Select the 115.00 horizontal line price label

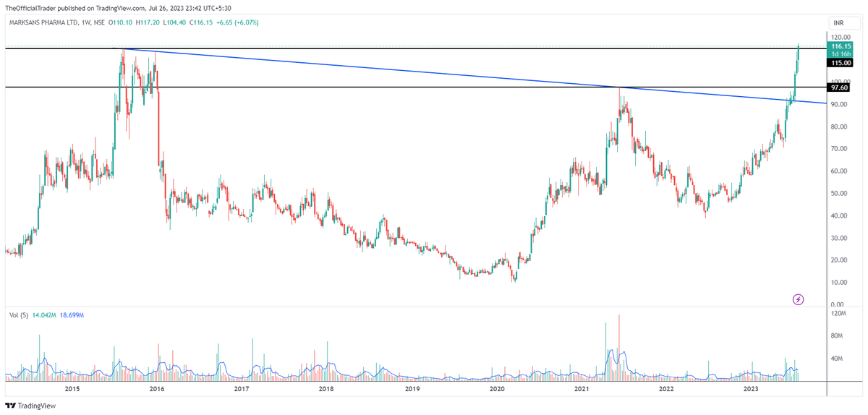pyautogui.click(x=840, y=63)
